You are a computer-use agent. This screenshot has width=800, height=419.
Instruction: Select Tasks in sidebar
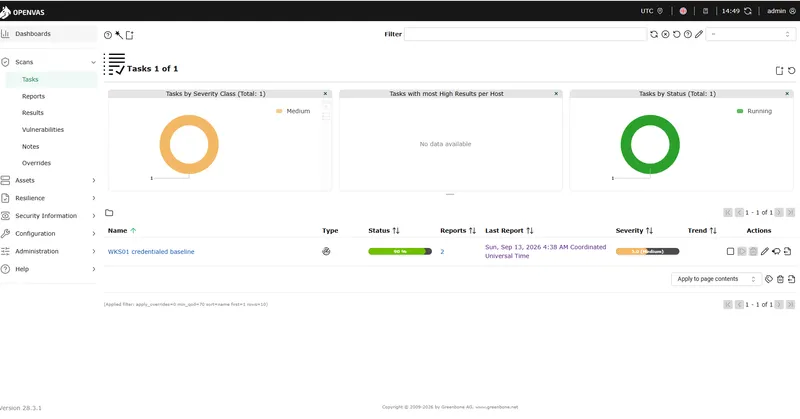[x=51, y=80]
